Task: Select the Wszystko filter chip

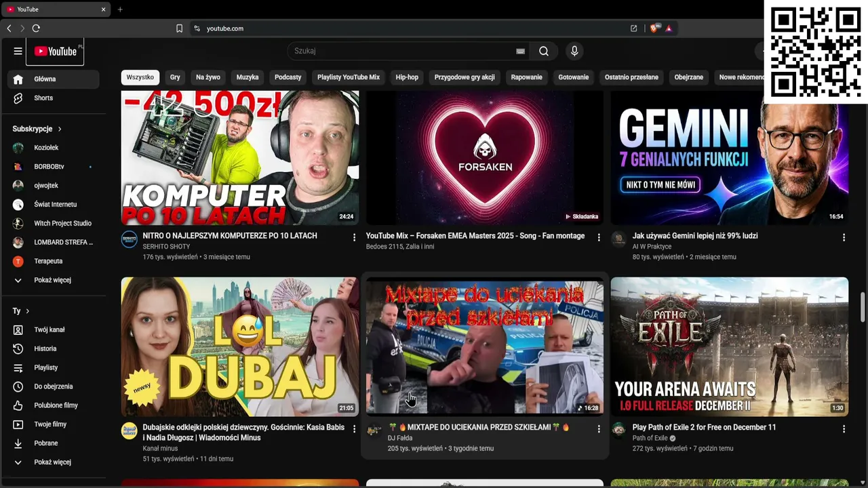Action: [x=140, y=77]
